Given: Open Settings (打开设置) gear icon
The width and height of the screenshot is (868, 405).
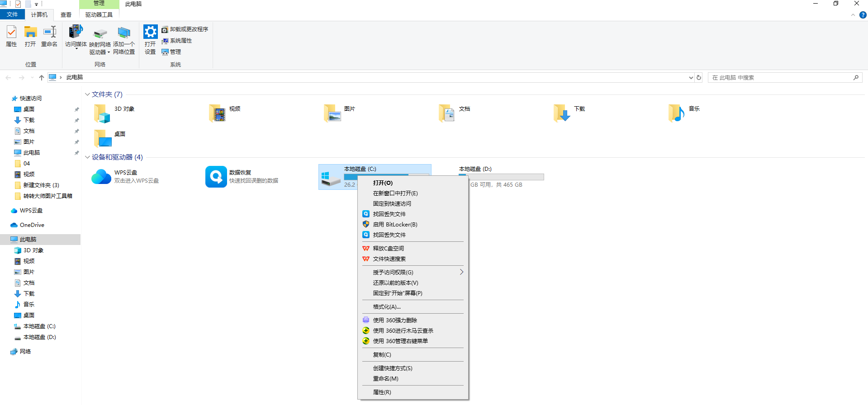Looking at the screenshot, I should [x=150, y=33].
